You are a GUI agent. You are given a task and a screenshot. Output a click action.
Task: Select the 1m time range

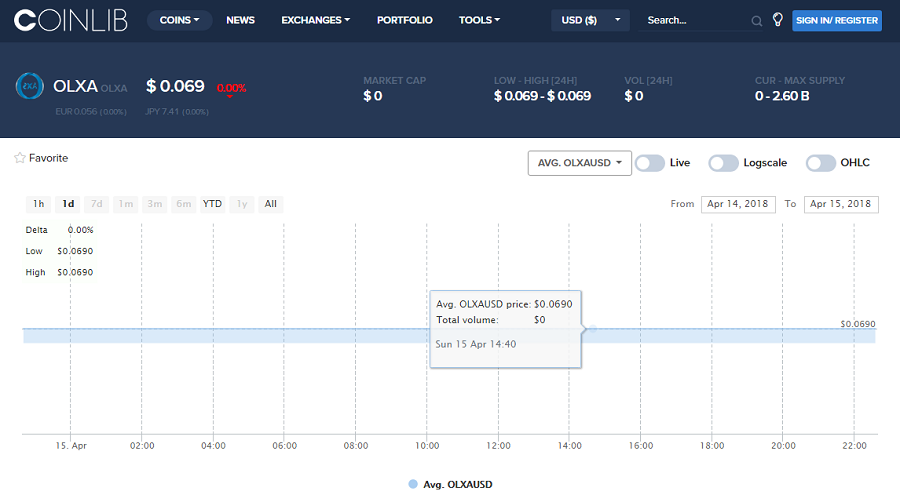tap(126, 204)
